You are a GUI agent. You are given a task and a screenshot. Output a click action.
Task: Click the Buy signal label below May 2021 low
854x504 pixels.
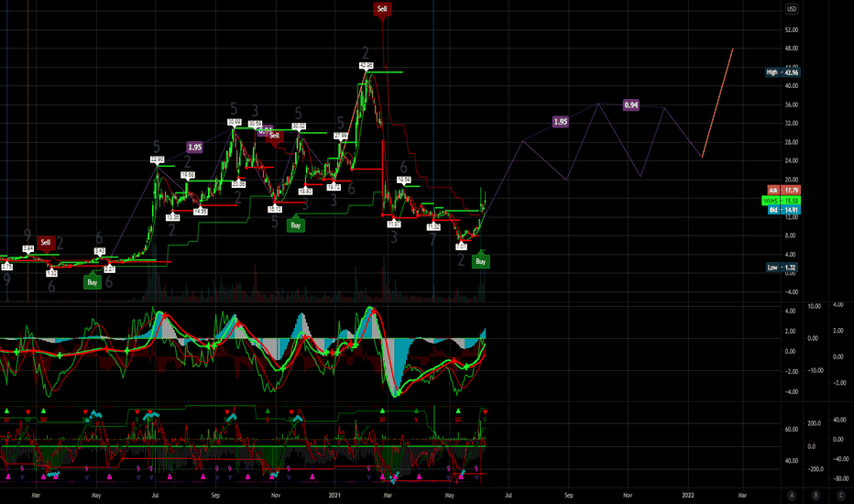point(480,261)
